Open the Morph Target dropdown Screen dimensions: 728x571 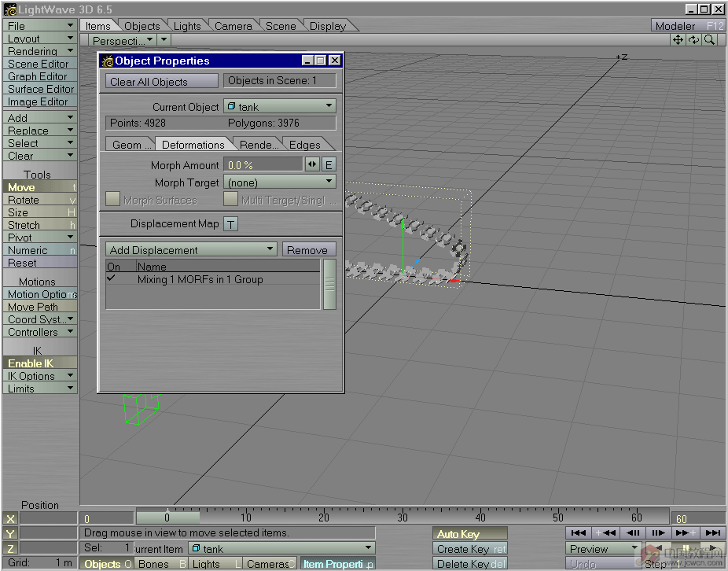point(280,182)
